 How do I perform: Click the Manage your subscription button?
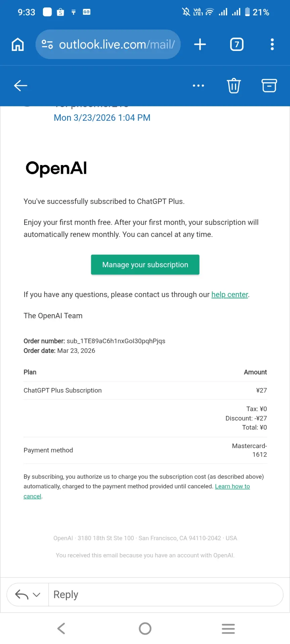point(145,265)
